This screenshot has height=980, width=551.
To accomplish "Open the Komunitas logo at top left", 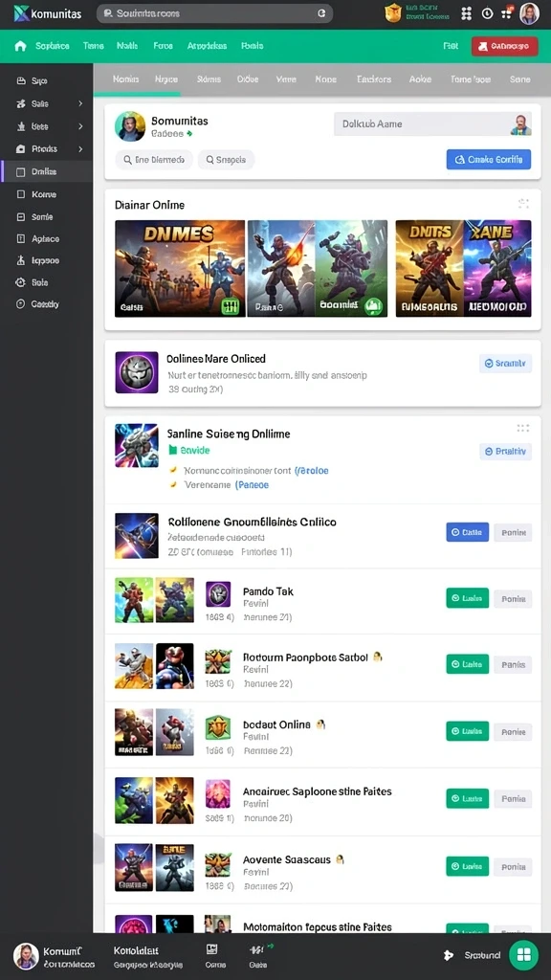I will (48, 13).
